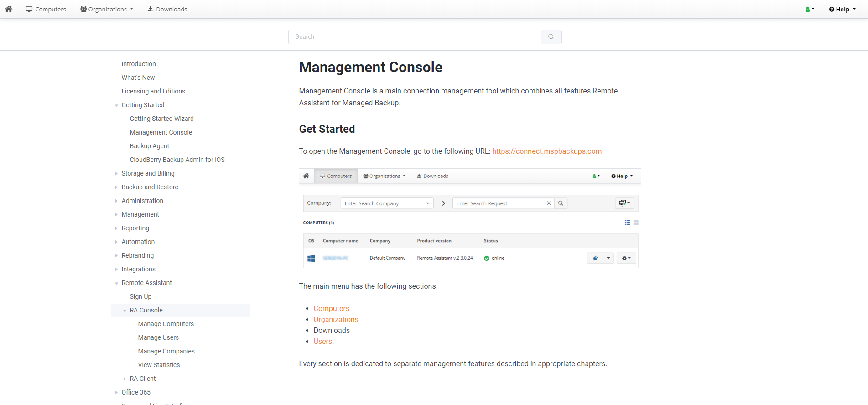Click the Management Console screenshot image
868x405 pixels.
[470, 218]
